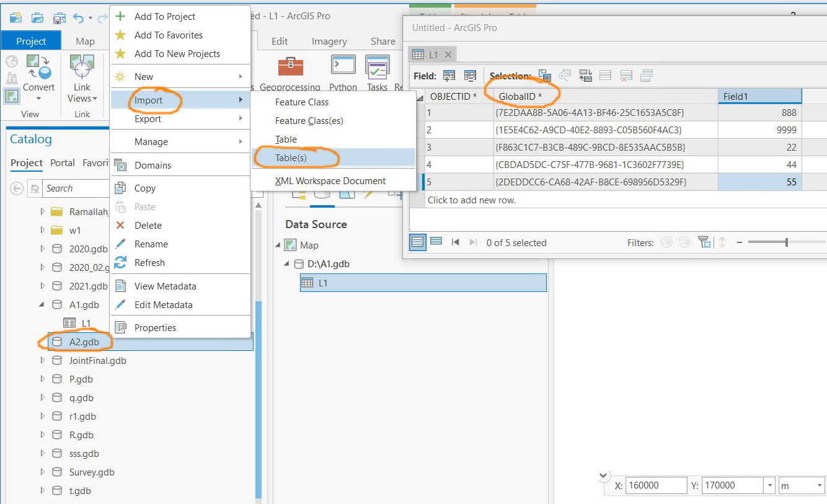Open the Export submenu in context menu
The image size is (827, 504).
coord(180,119)
